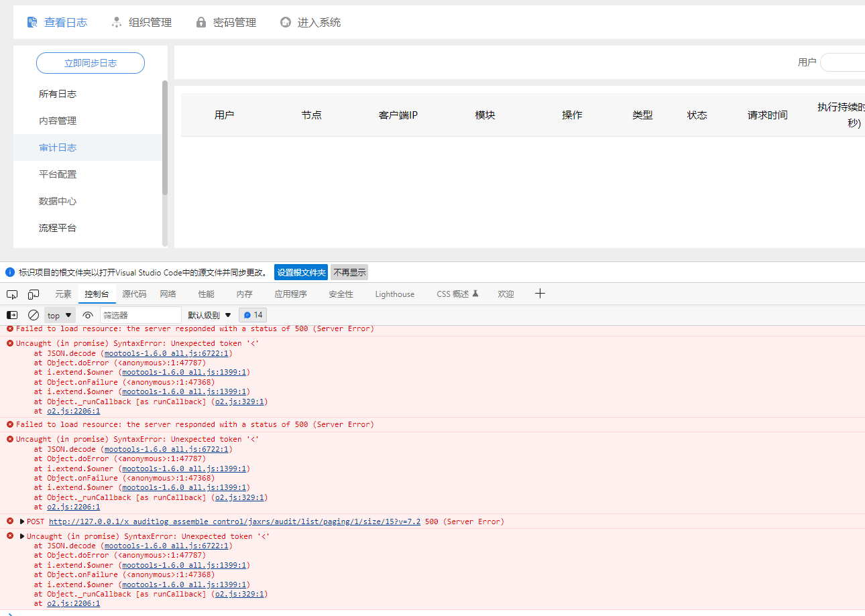Click the 密码管理 lock icon

pyautogui.click(x=200, y=21)
